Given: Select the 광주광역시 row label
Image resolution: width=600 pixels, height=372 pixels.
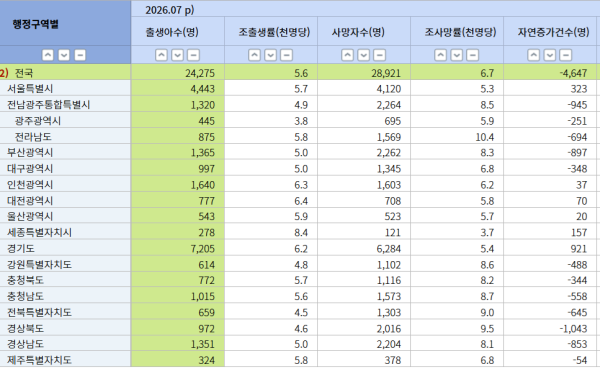Looking at the screenshot, I should [x=38, y=121].
